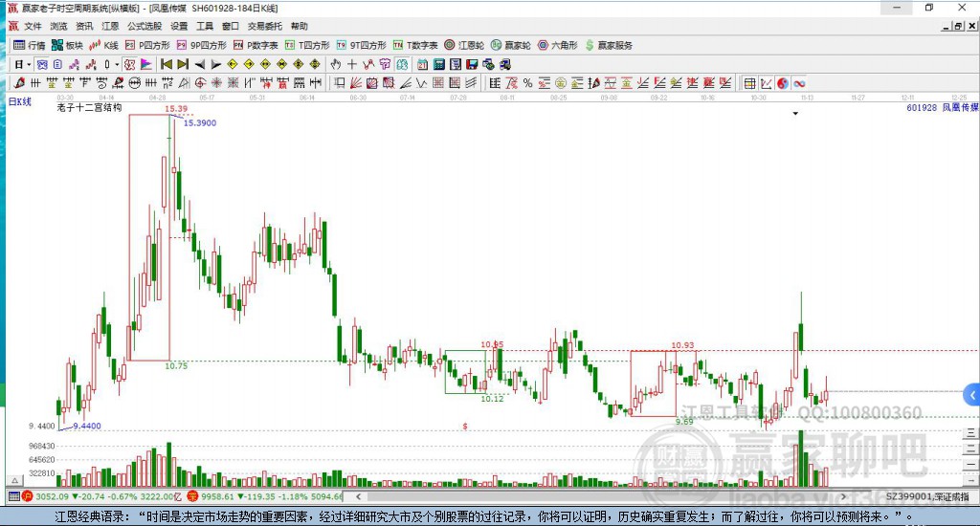
Task: Open the T四方形 time square
Action: [307, 45]
